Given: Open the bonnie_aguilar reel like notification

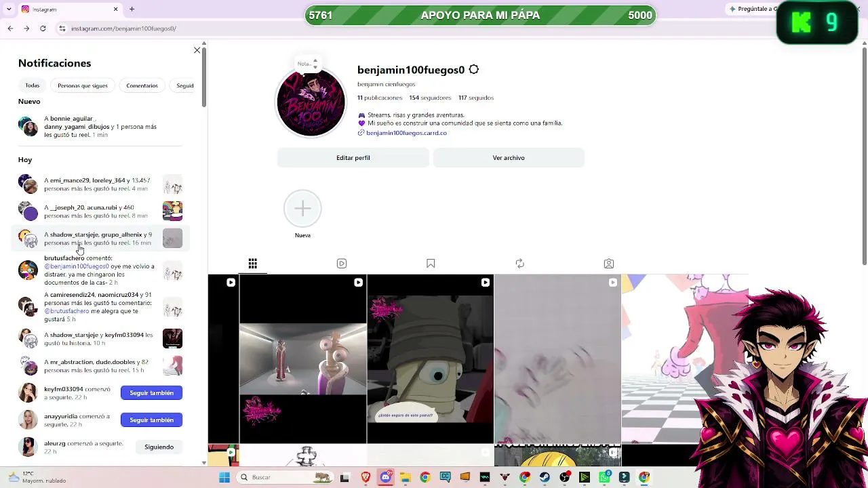Looking at the screenshot, I should coord(100,127).
